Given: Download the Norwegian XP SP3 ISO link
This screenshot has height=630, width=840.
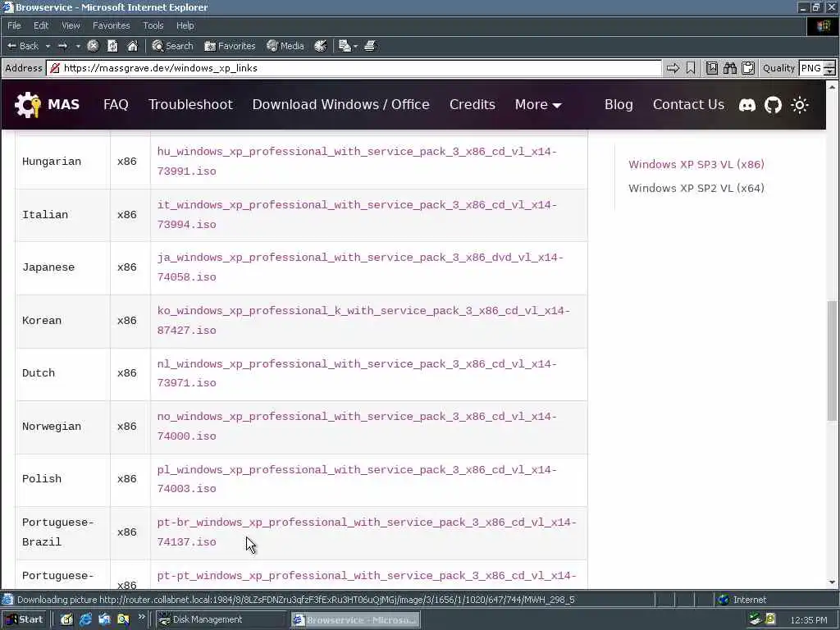Looking at the screenshot, I should point(358,426).
